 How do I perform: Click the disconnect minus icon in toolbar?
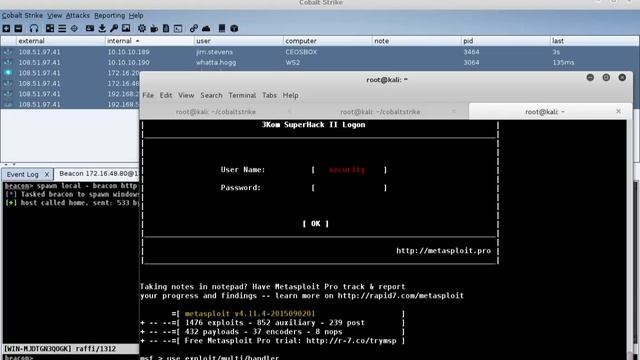[18, 29]
